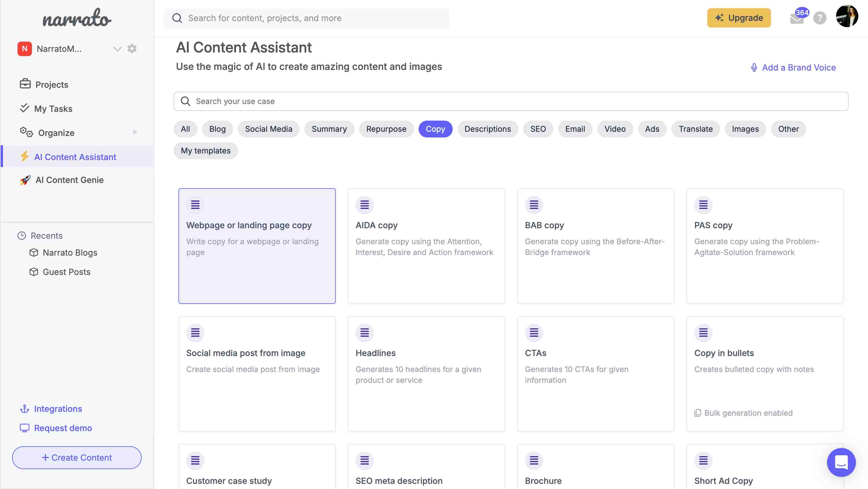Select the Social Media filter chip
Screen dimensions: 868x489
[269, 129]
